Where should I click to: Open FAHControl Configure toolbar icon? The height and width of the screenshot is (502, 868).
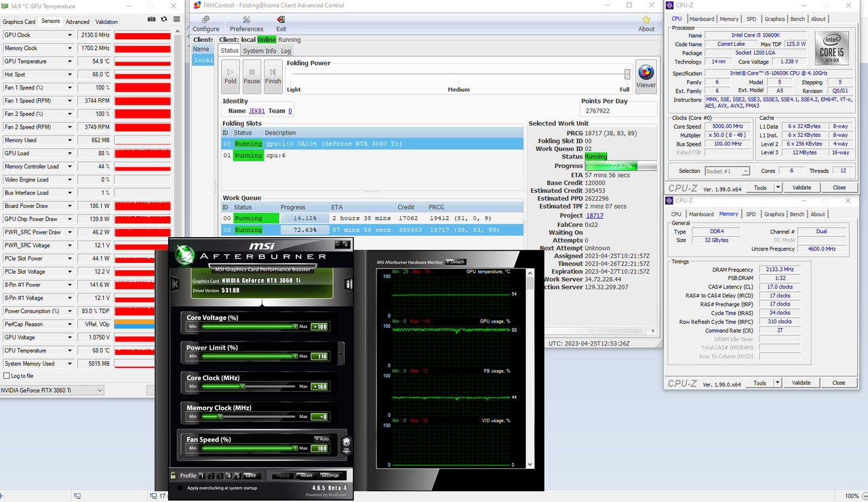pyautogui.click(x=205, y=24)
